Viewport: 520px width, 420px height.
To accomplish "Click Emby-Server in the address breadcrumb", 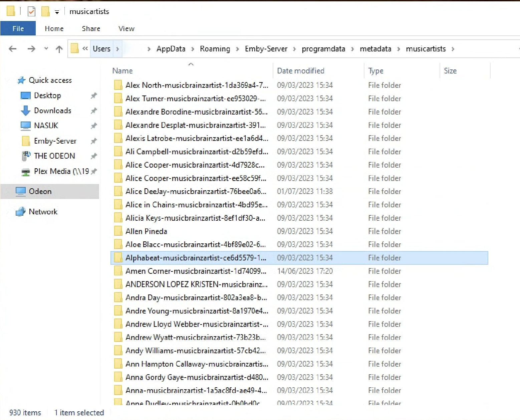I will 266,49.
